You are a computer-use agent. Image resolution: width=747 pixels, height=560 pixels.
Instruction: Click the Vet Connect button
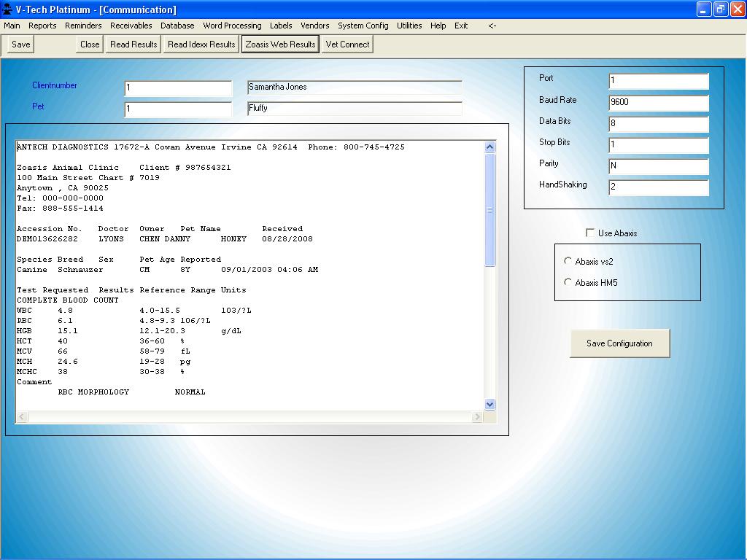pos(347,44)
